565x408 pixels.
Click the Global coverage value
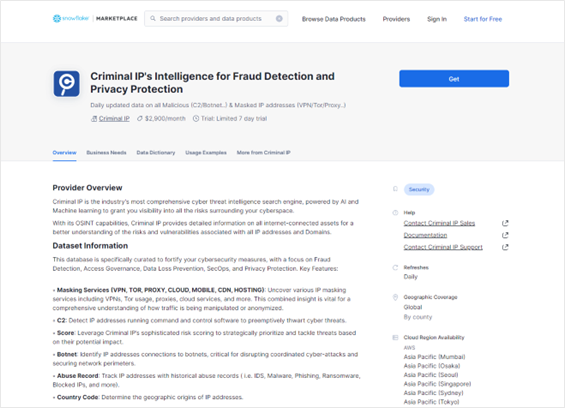413,307
